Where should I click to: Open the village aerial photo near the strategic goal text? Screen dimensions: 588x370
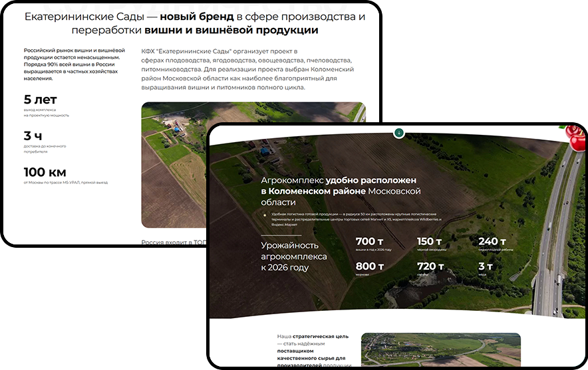[440, 349]
